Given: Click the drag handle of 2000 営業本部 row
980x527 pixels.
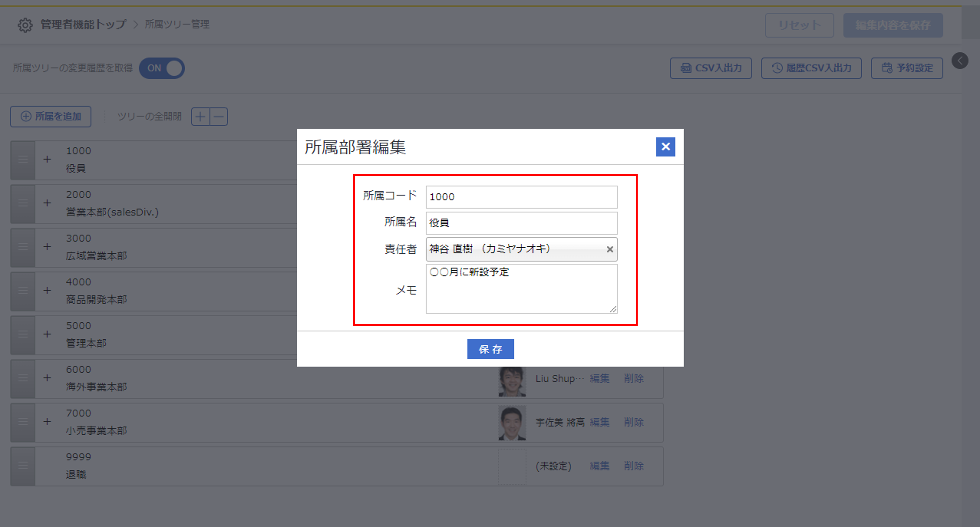Looking at the screenshot, I should pyautogui.click(x=23, y=204).
